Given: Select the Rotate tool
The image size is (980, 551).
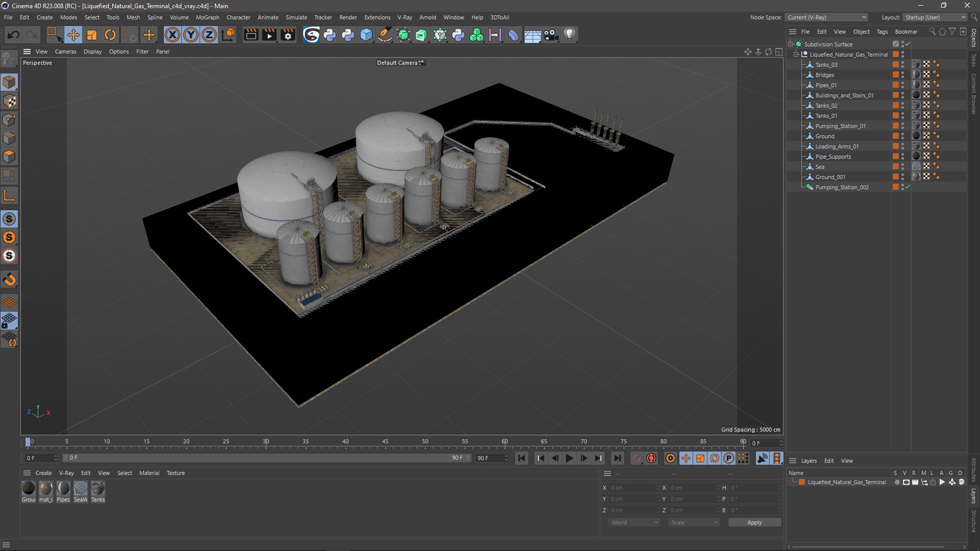Looking at the screenshot, I should pos(110,35).
